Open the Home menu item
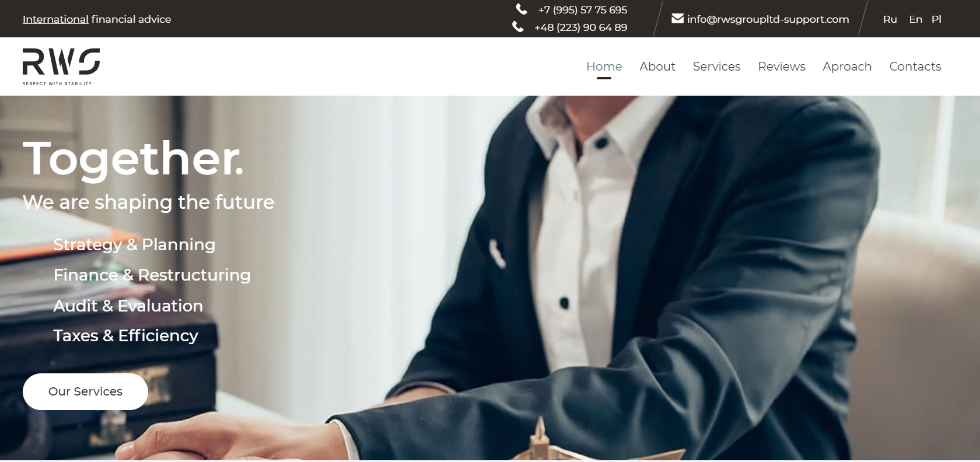This screenshot has height=462, width=980. 604,66
